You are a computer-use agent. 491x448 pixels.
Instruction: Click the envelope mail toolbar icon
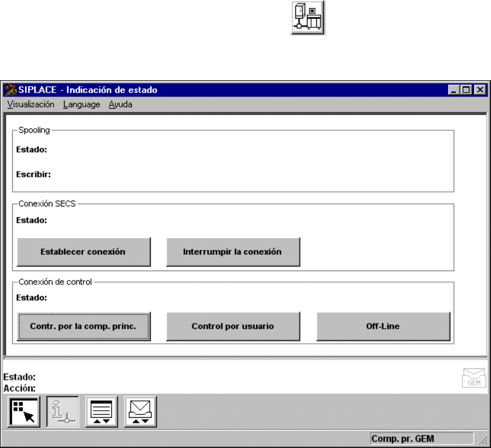coord(140,412)
